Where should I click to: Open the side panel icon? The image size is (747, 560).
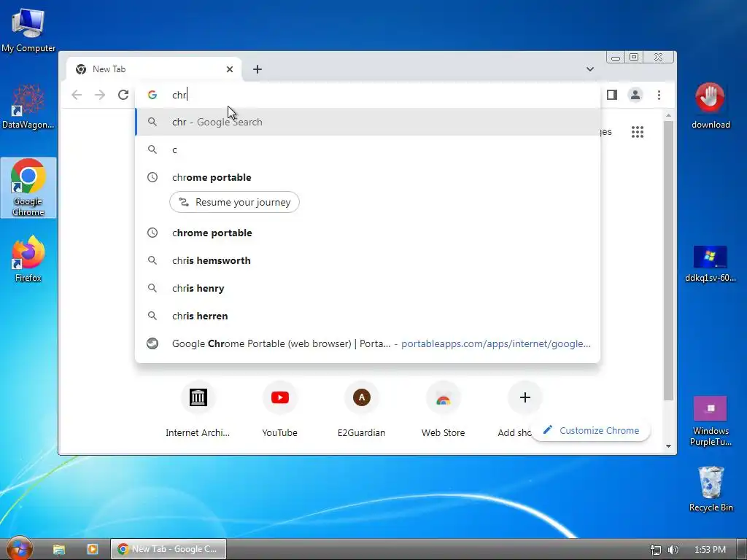pos(612,95)
